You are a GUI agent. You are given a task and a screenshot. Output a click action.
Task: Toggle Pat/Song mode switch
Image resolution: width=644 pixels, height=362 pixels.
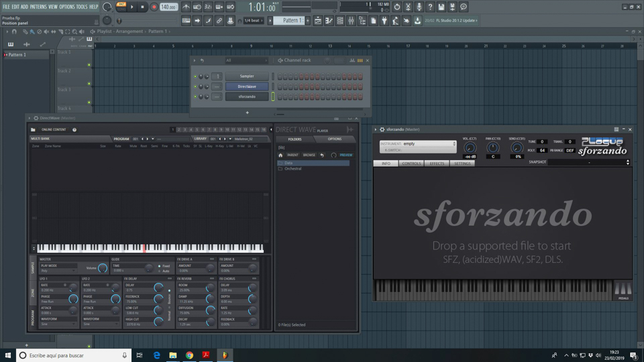(x=121, y=7)
